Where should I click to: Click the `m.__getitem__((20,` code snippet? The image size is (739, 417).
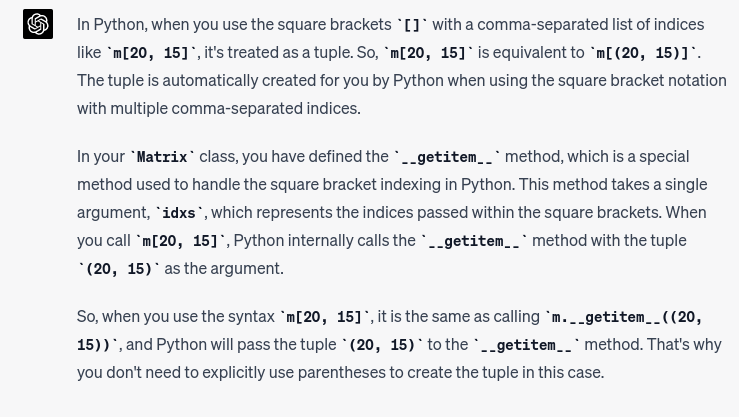[x=624, y=317]
